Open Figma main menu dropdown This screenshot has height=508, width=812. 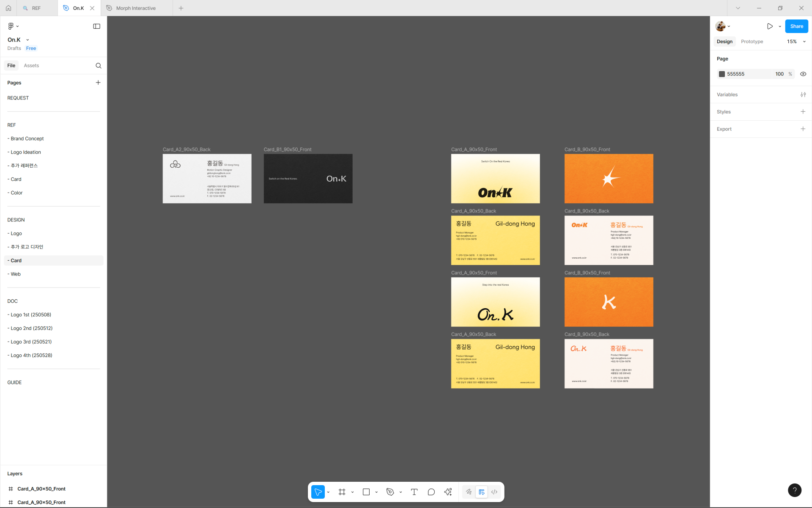pos(13,26)
